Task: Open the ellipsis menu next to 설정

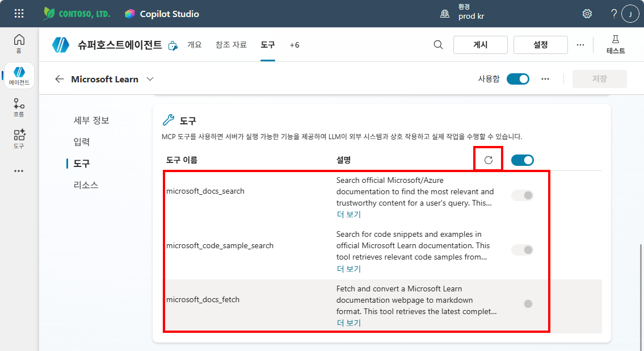Action: (580, 45)
